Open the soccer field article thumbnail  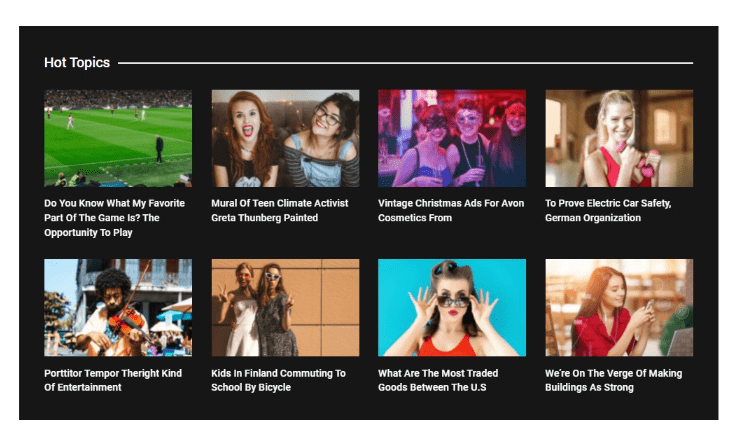pos(118,138)
